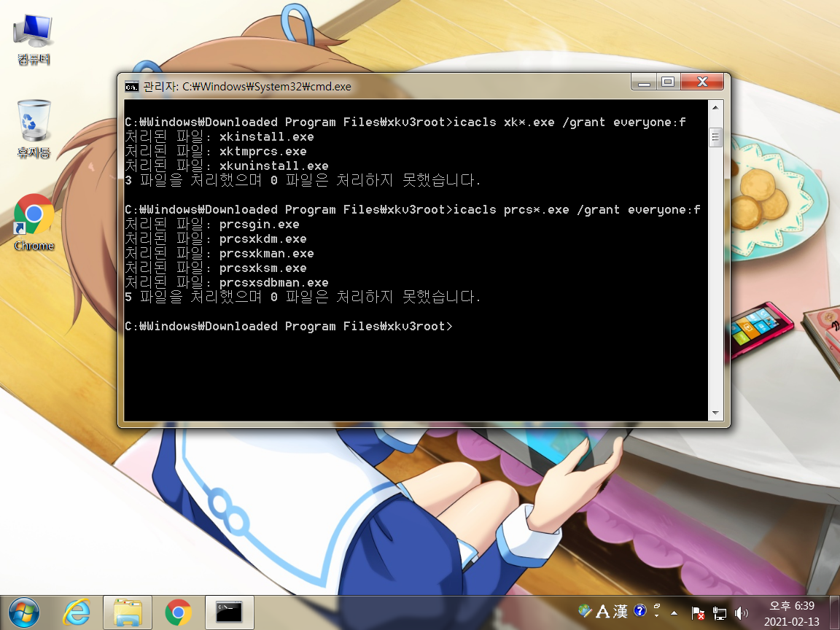
Task: Click the cmd window title icon
Action: click(131, 87)
